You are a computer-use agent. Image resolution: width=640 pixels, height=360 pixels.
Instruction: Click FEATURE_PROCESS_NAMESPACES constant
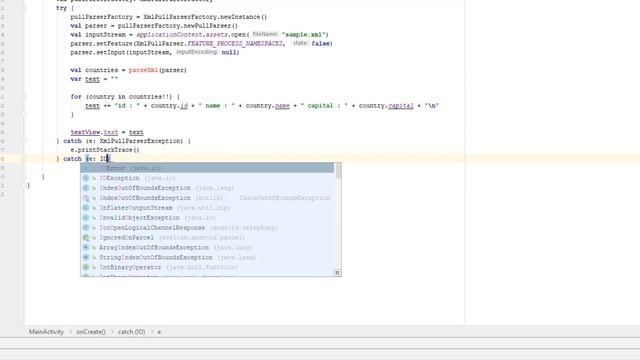235,43
